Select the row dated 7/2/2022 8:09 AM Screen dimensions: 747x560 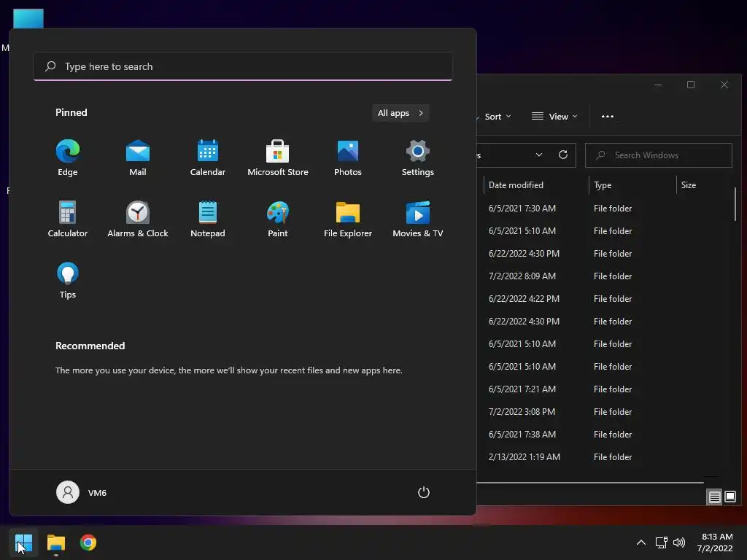click(x=605, y=276)
